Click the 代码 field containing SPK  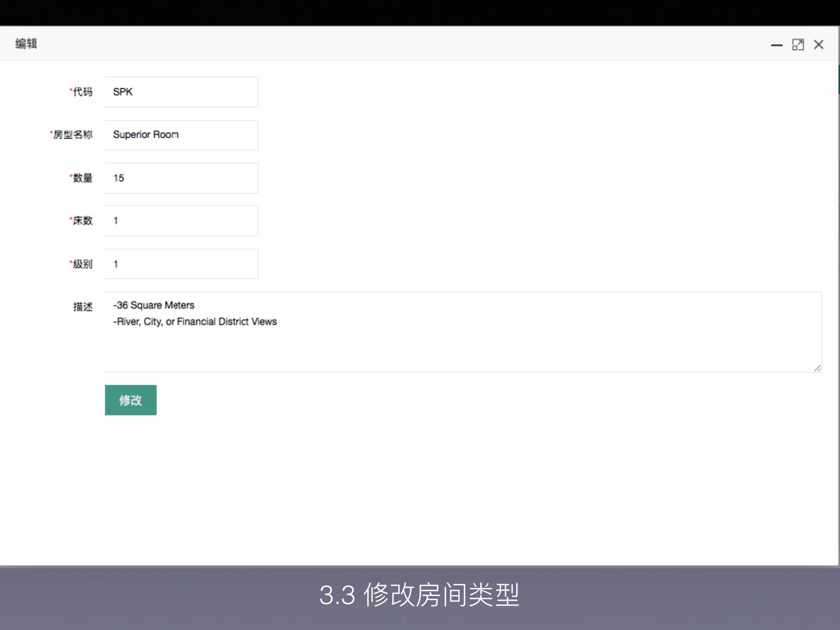pyautogui.click(x=181, y=92)
